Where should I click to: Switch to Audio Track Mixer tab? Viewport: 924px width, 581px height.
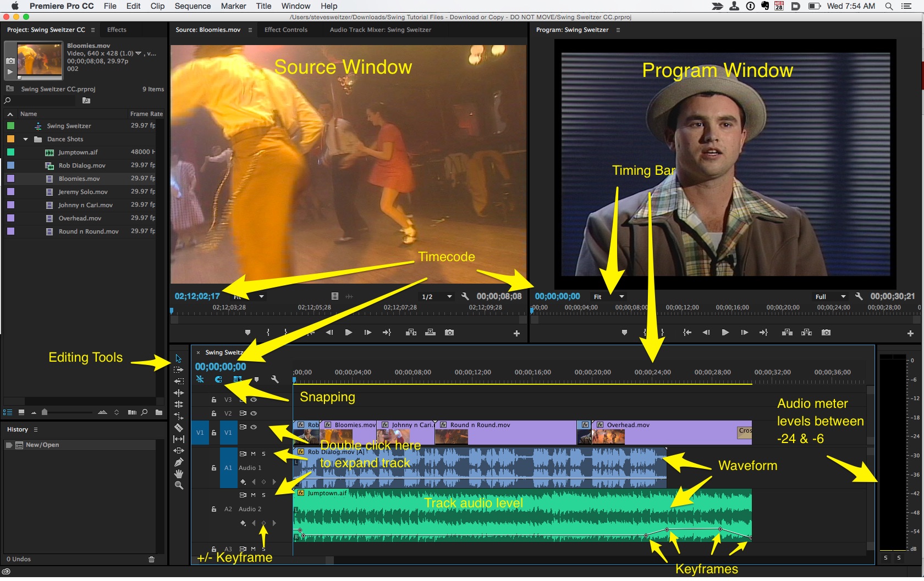[381, 30]
